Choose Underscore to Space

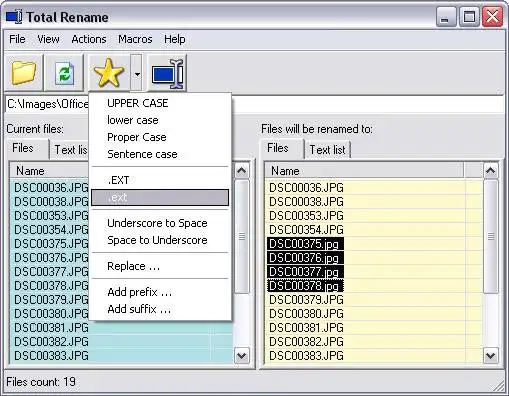click(x=160, y=223)
